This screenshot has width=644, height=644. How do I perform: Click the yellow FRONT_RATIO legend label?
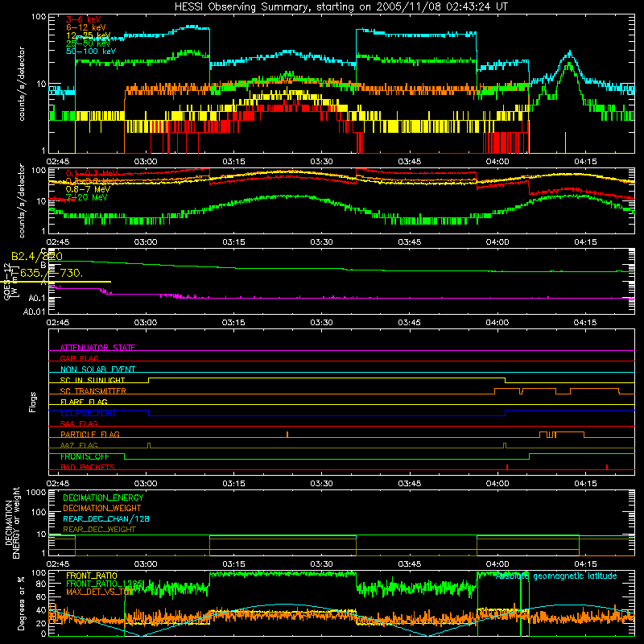[92, 576]
